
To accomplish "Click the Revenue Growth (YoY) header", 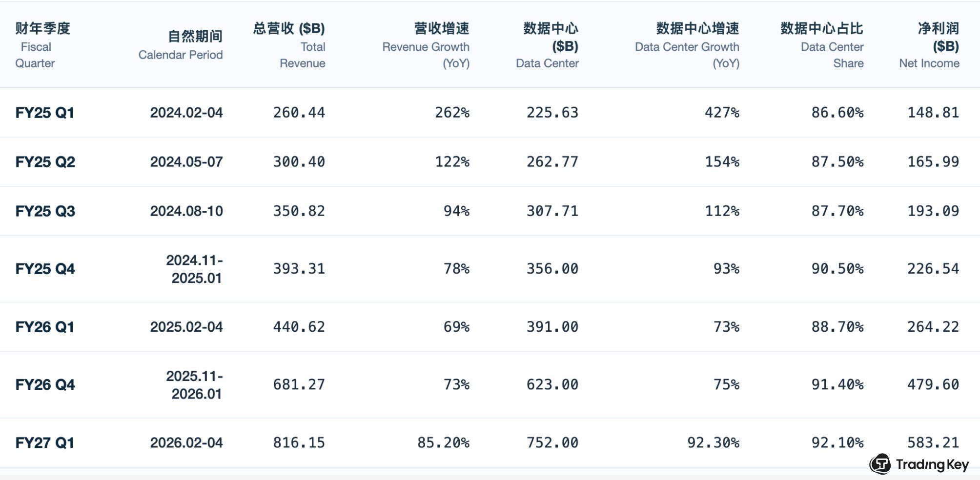I will point(426,45).
